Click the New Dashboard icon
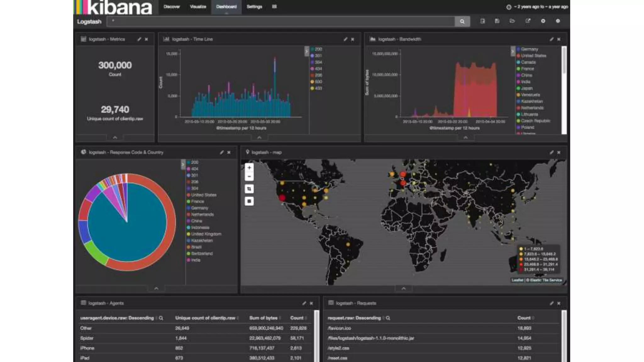The width and height of the screenshot is (644, 362). click(x=483, y=21)
